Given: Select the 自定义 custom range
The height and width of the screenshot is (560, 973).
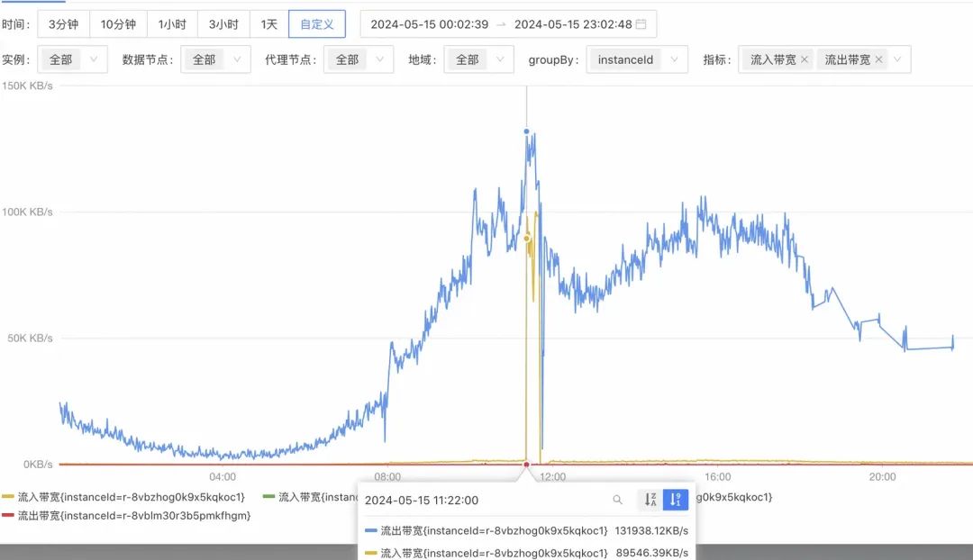Looking at the screenshot, I should 317,24.
